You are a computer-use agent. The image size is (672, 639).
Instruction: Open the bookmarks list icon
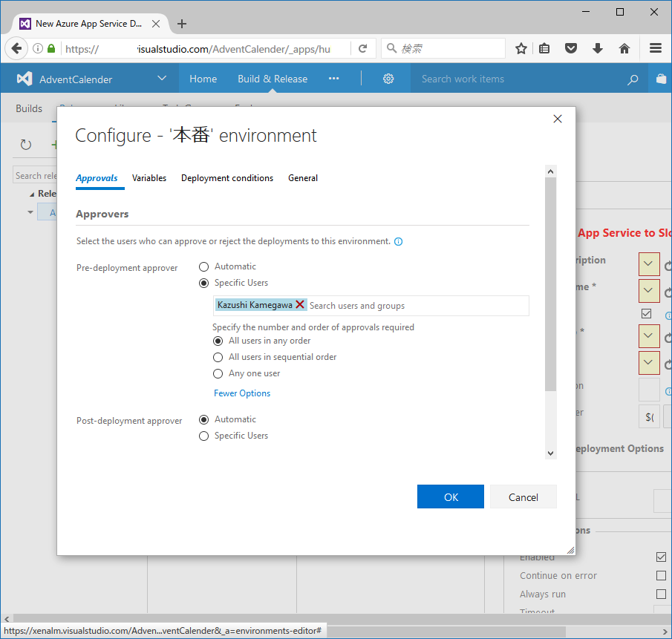[544, 48]
